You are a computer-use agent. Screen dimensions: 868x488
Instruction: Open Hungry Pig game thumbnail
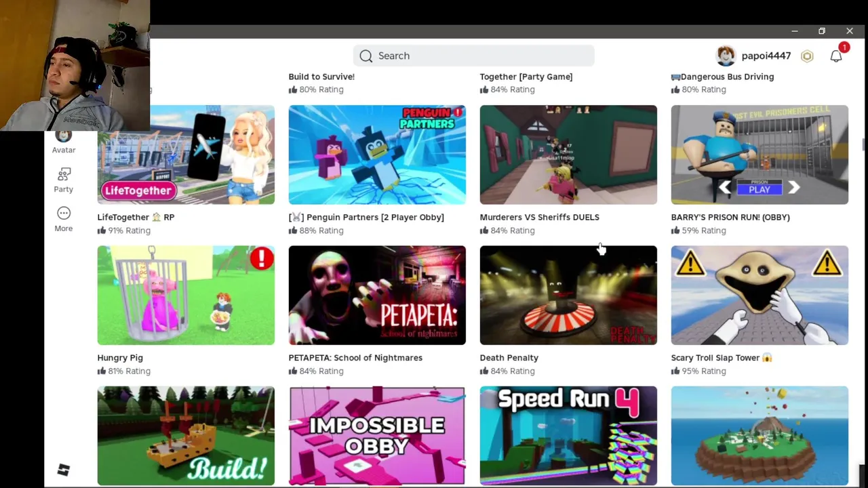(186, 295)
